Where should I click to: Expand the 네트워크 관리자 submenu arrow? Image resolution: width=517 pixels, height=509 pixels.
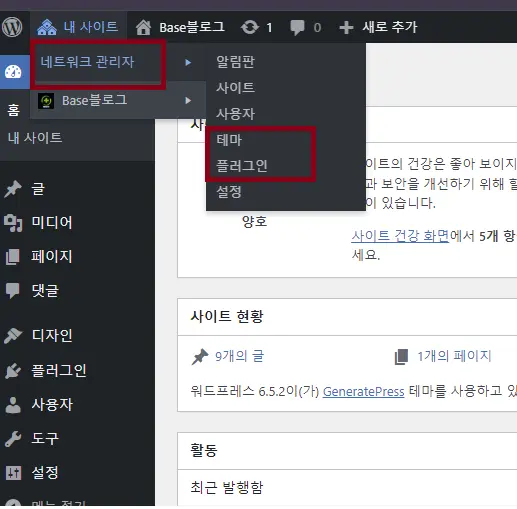[188, 62]
